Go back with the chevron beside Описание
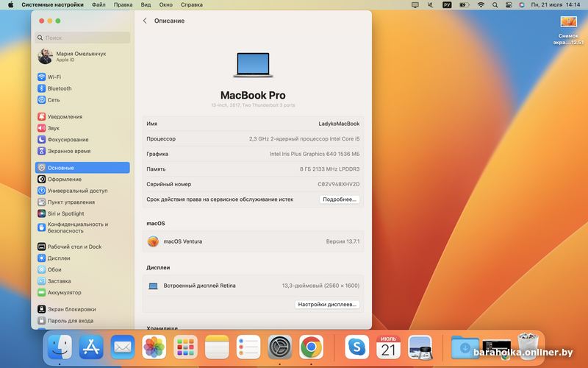Image resolution: width=588 pixels, height=368 pixels. point(145,21)
